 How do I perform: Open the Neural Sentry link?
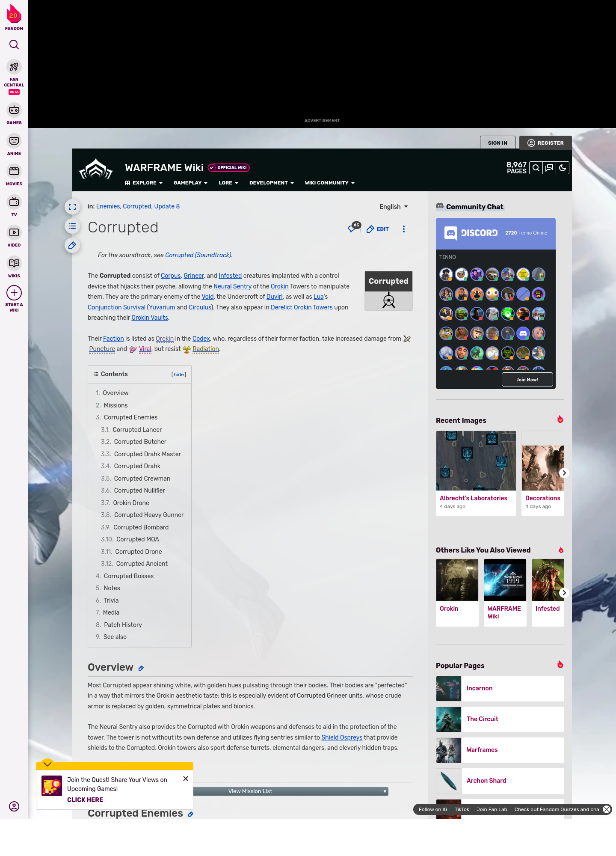coord(232,286)
